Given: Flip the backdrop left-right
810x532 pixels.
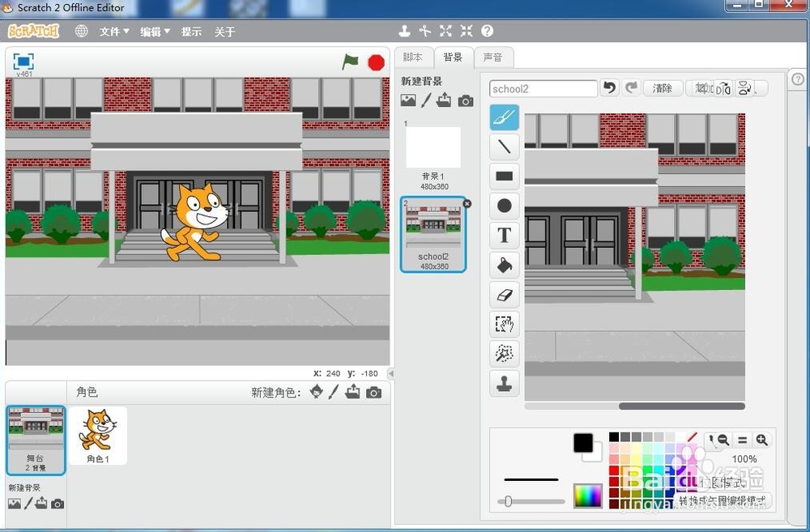Looking at the screenshot, I should click(x=723, y=88).
